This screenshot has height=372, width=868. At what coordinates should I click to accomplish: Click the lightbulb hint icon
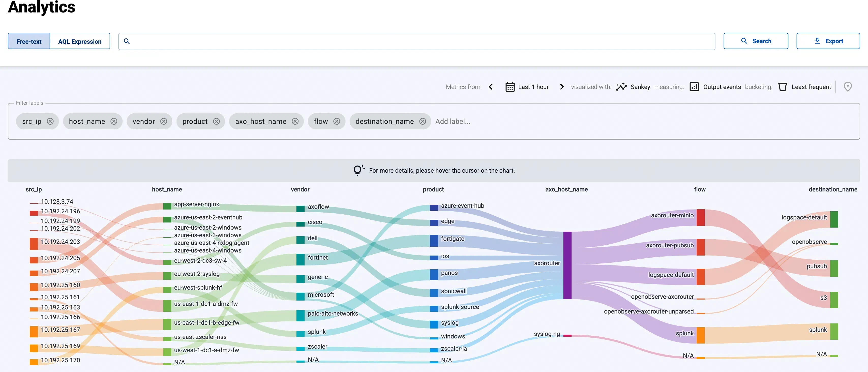358,170
